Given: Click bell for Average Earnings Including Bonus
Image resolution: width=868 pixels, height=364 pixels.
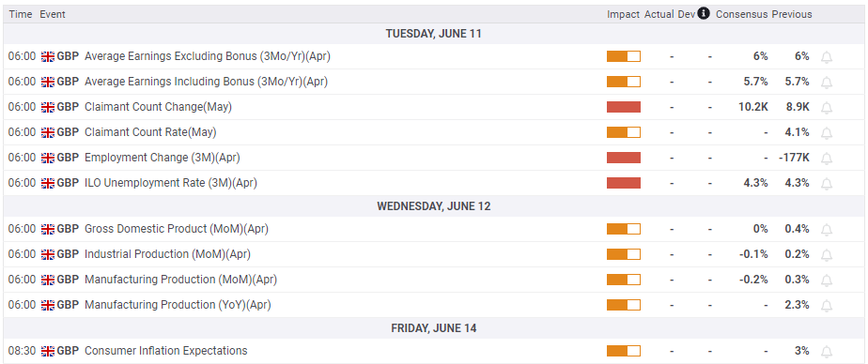Looking at the screenshot, I should 827,83.
